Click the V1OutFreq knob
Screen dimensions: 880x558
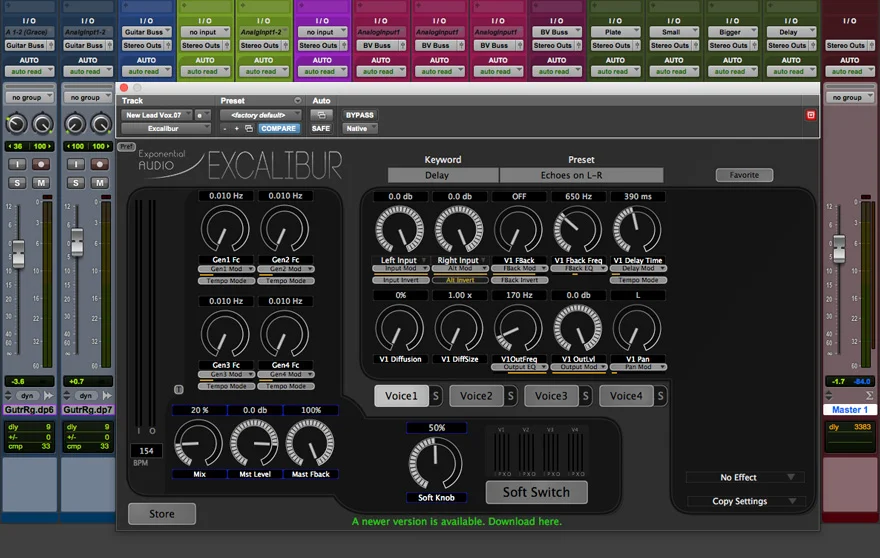click(x=519, y=329)
